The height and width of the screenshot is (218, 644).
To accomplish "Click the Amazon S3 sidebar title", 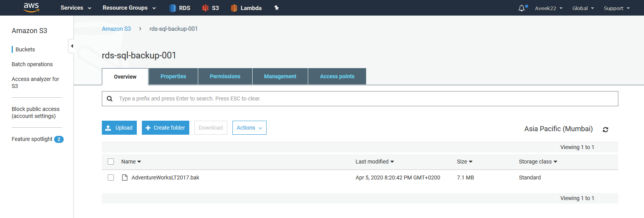I will pos(30,31).
